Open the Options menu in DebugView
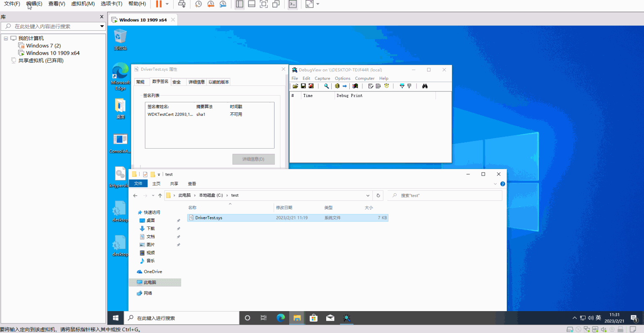644x333 pixels. click(343, 78)
